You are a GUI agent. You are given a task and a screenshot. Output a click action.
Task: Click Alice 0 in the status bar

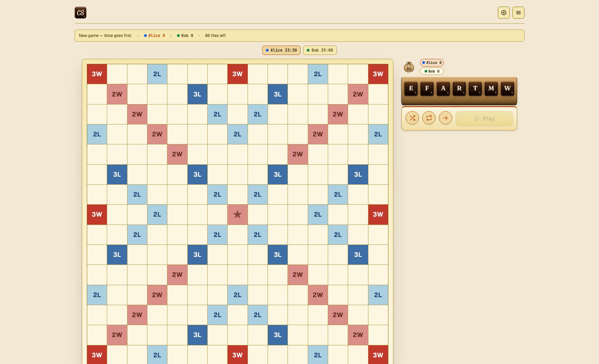point(154,36)
